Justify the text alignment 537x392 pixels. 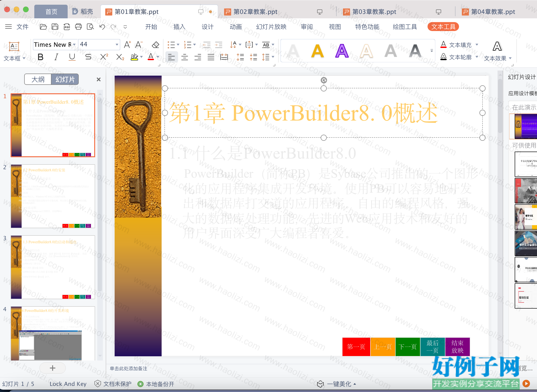(x=211, y=57)
